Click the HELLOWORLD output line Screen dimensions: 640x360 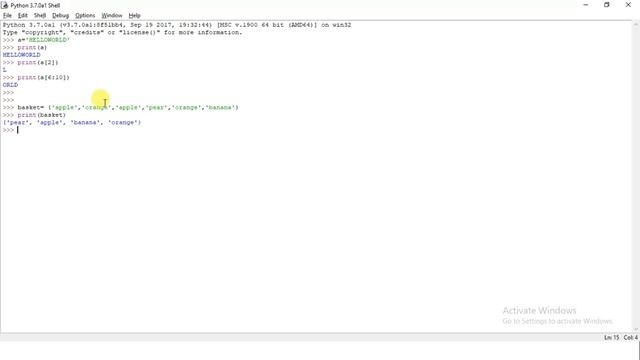tap(22, 55)
